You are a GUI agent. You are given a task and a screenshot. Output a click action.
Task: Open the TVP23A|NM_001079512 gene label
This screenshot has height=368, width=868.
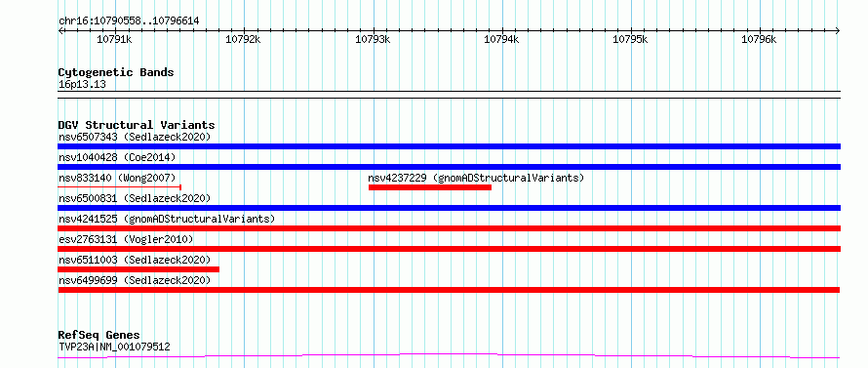[114, 347]
